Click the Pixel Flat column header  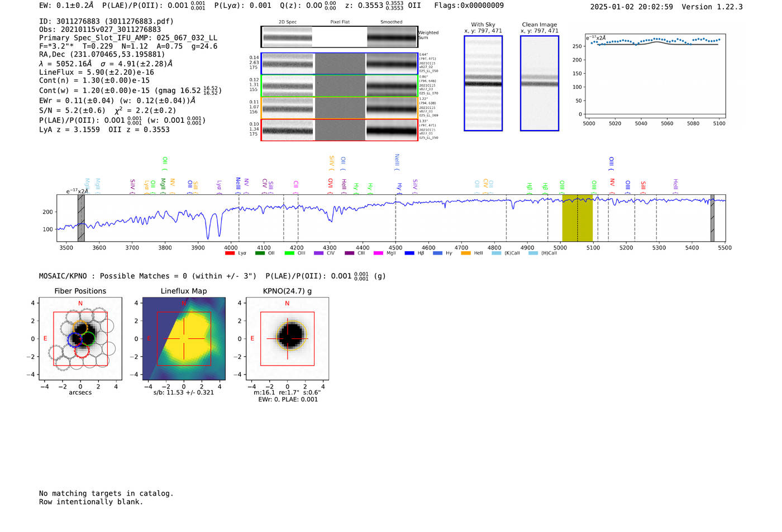(340, 22)
